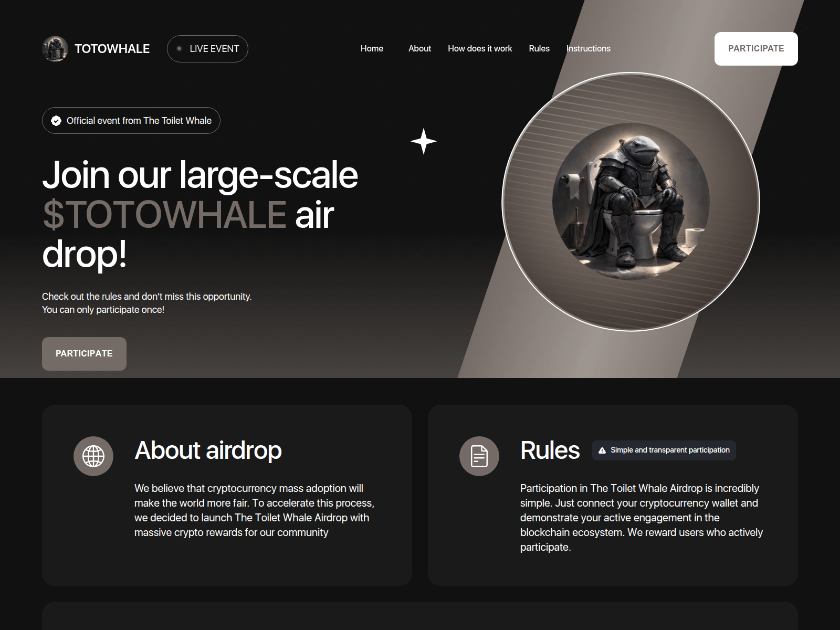Open the Rules nav item
This screenshot has width=840, height=630.
[539, 48]
